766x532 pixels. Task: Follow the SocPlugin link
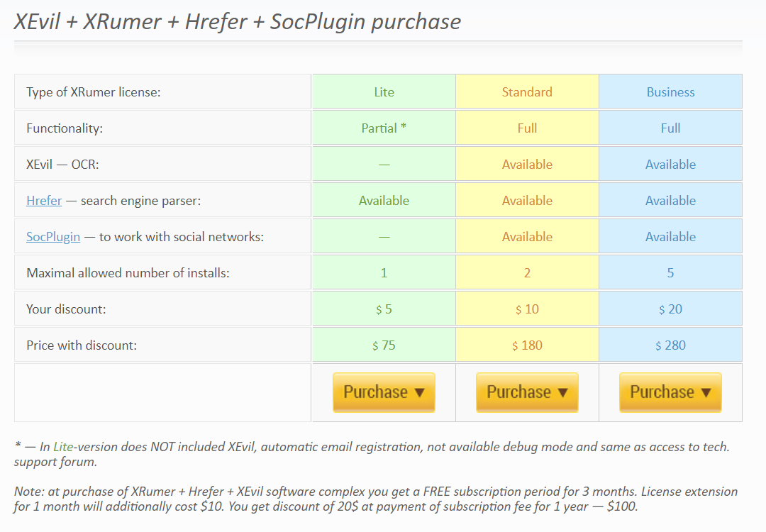tap(53, 237)
